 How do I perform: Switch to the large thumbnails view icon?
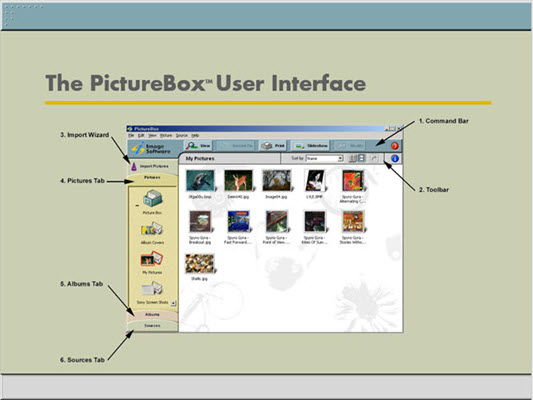point(362,158)
